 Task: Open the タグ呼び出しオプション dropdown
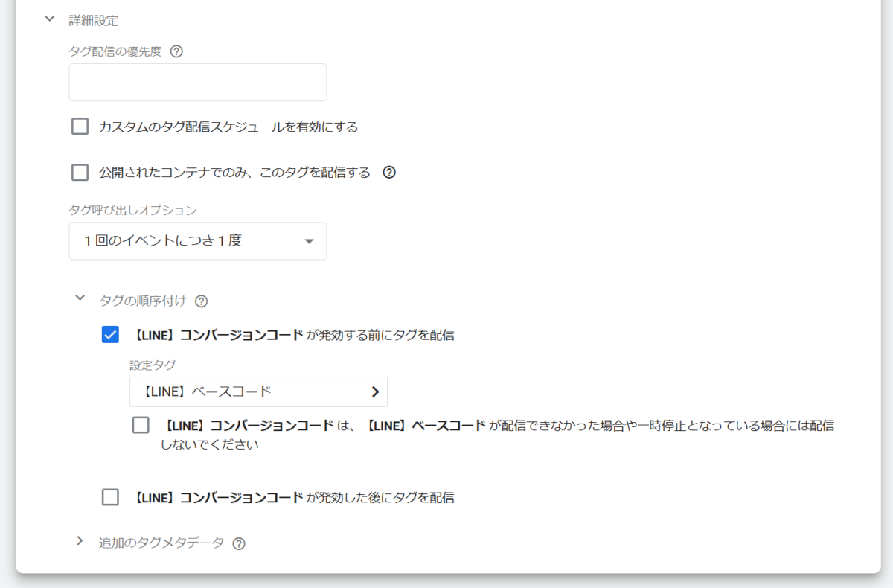coord(198,241)
